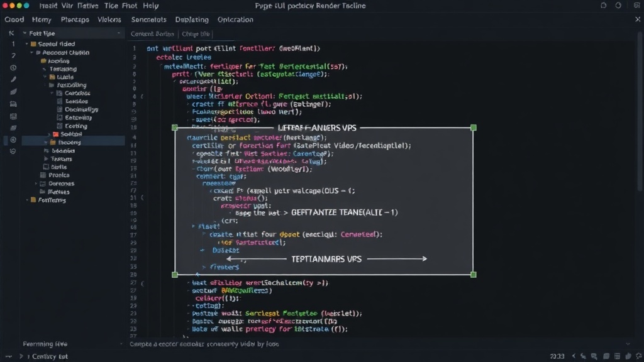Click the settings gear icon in bottom-right corner

coord(639,356)
